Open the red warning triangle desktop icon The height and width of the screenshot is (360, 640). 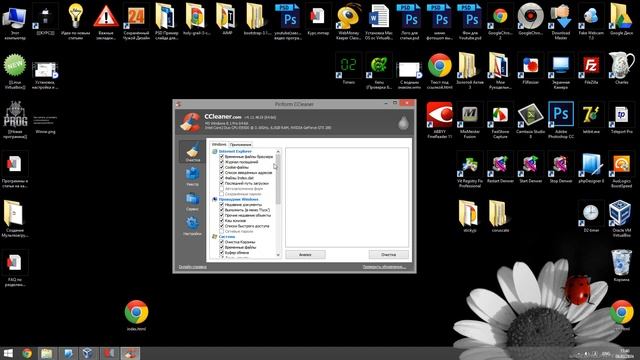106,21
